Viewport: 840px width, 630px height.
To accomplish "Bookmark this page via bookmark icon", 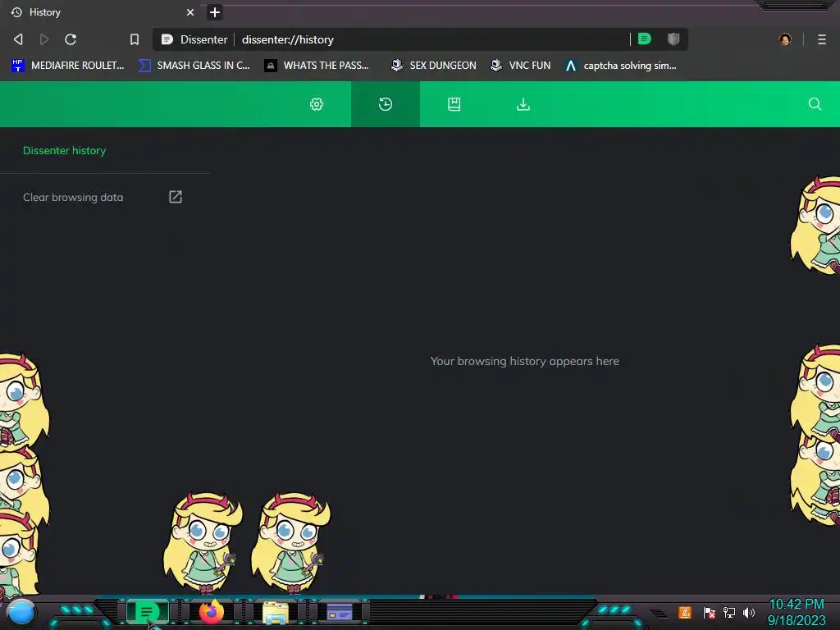I will [135, 39].
